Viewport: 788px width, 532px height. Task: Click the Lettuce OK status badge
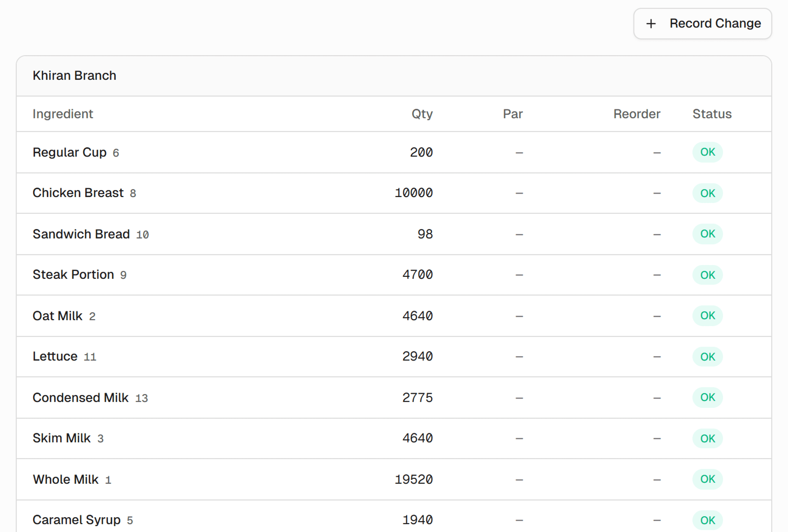707,357
